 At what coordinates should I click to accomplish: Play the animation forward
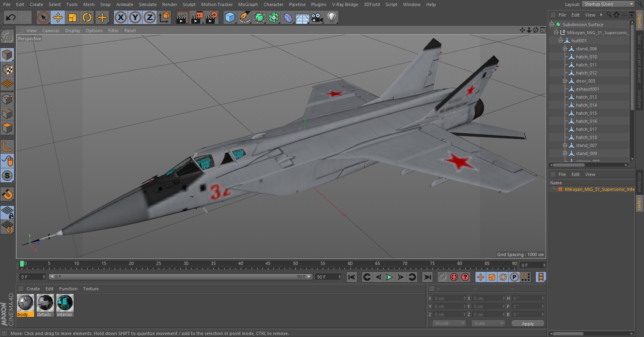click(389, 277)
